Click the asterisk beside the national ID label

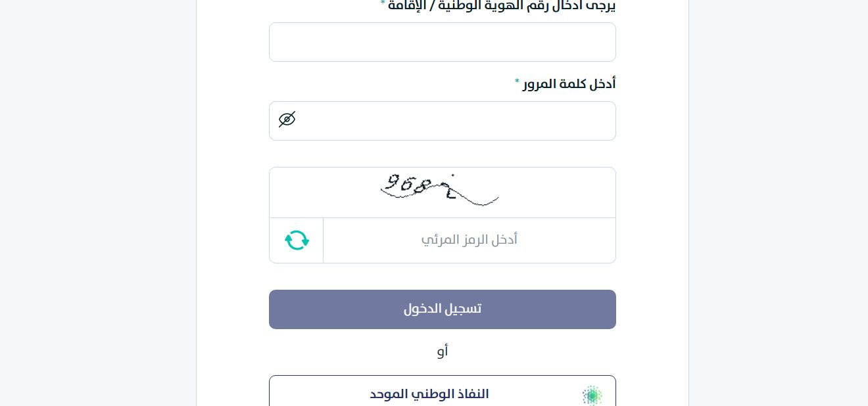coord(383,3)
